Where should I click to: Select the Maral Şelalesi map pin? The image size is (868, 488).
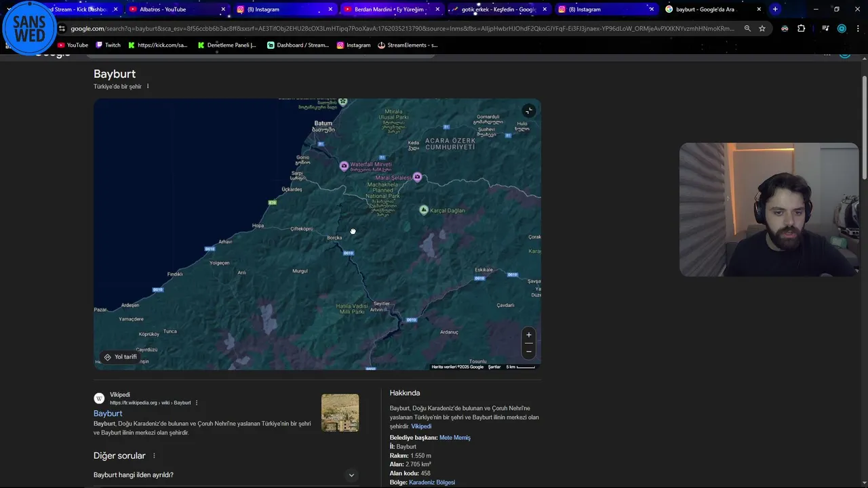tap(418, 177)
